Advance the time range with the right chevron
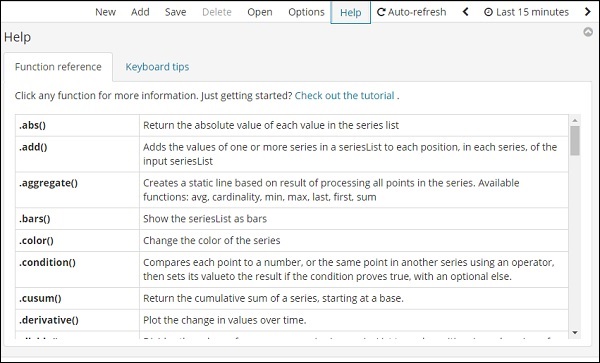 click(x=587, y=12)
